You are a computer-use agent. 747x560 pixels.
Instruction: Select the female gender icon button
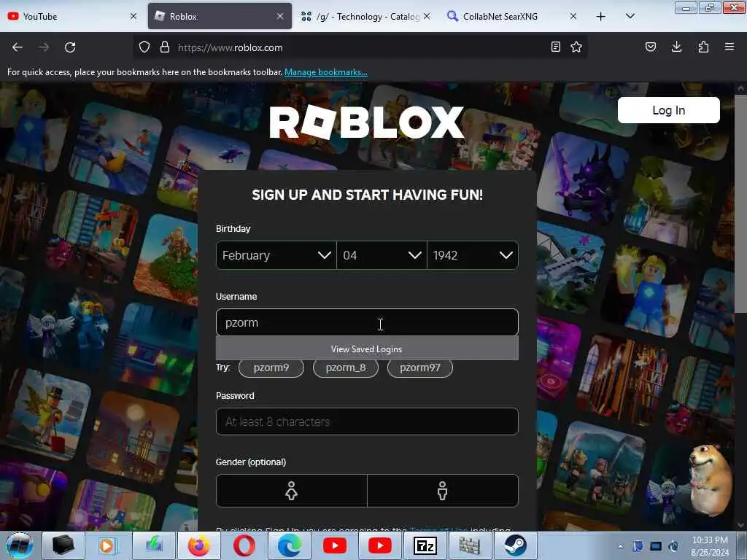(x=292, y=491)
